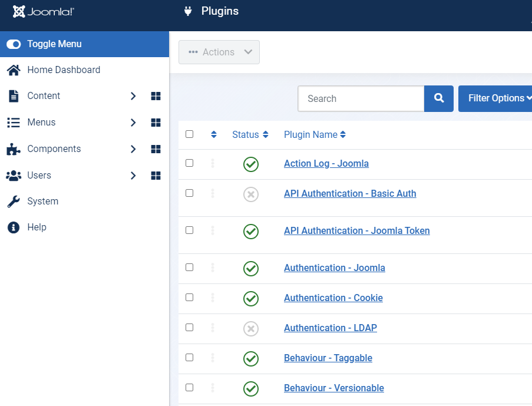Screen dimensions: 532x406
Task: Open the Behaviour - Taggable plugin
Action: click(x=328, y=358)
